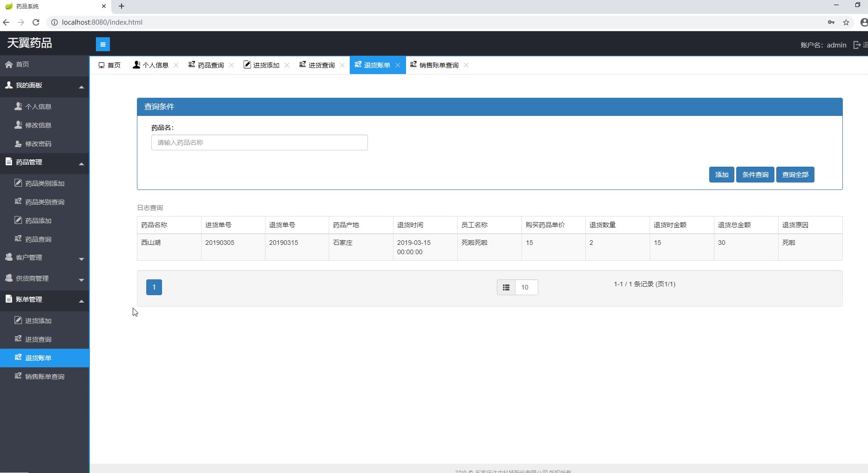
Task: Click the user icon beside 我的面板
Action: 9,85
